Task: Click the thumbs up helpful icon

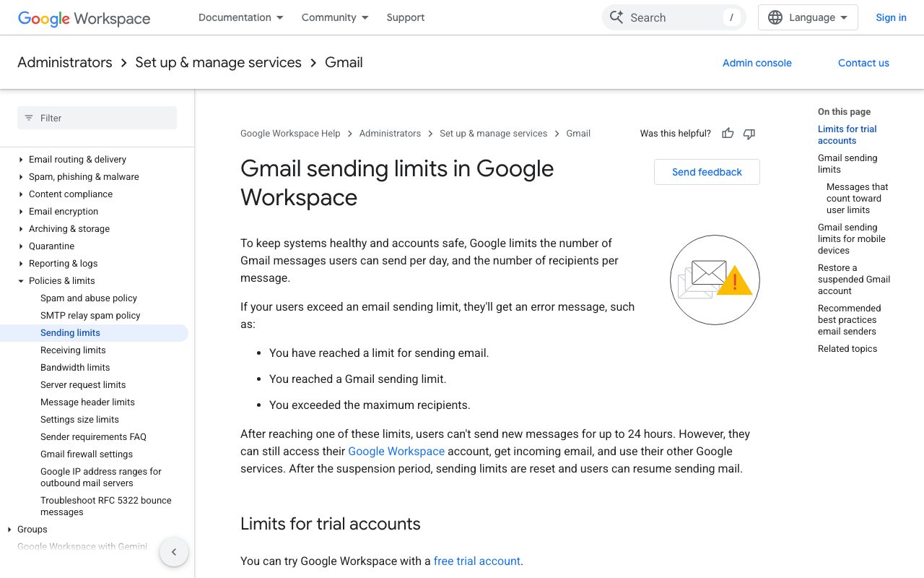Action: [728, 133]
